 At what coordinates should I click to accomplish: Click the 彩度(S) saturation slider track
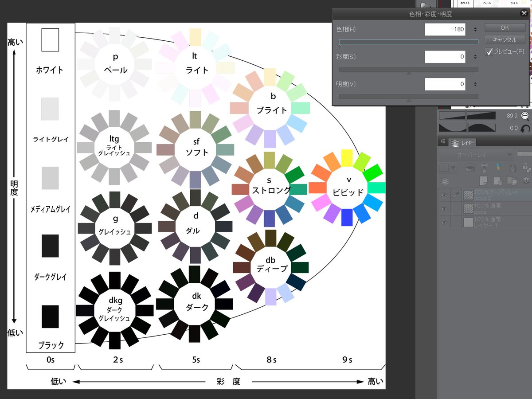pos(408,69)
